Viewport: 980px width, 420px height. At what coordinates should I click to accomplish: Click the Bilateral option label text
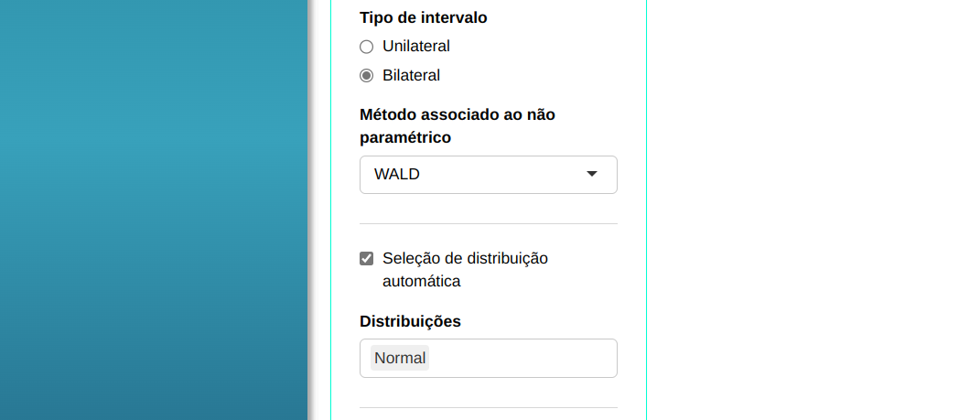click(411, 75)
